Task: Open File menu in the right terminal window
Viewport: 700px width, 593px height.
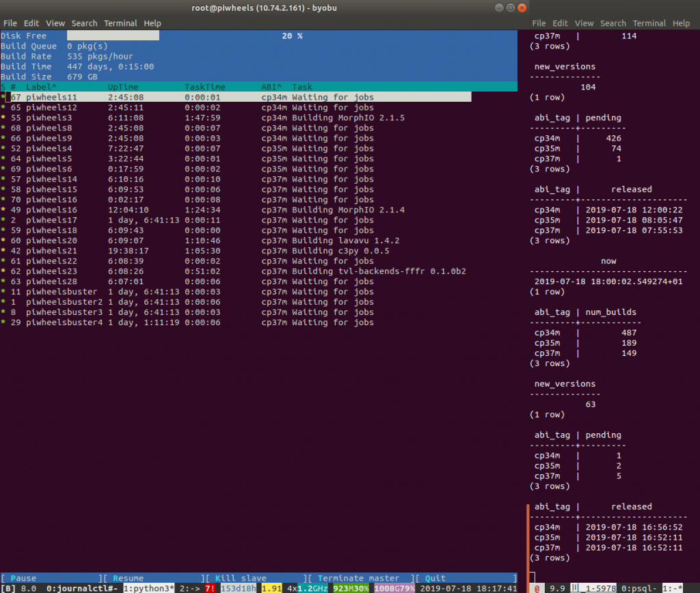Action: tap(539, 23)
